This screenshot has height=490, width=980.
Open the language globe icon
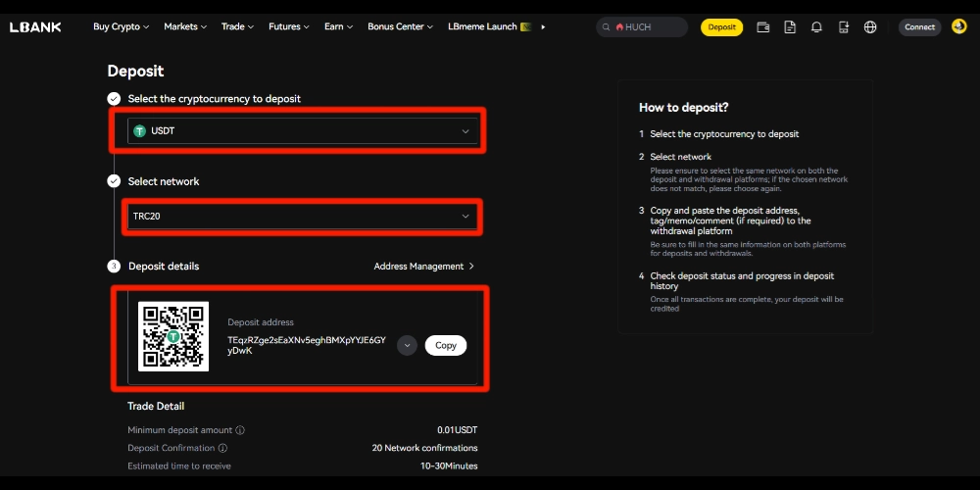[x=870, y=26]
